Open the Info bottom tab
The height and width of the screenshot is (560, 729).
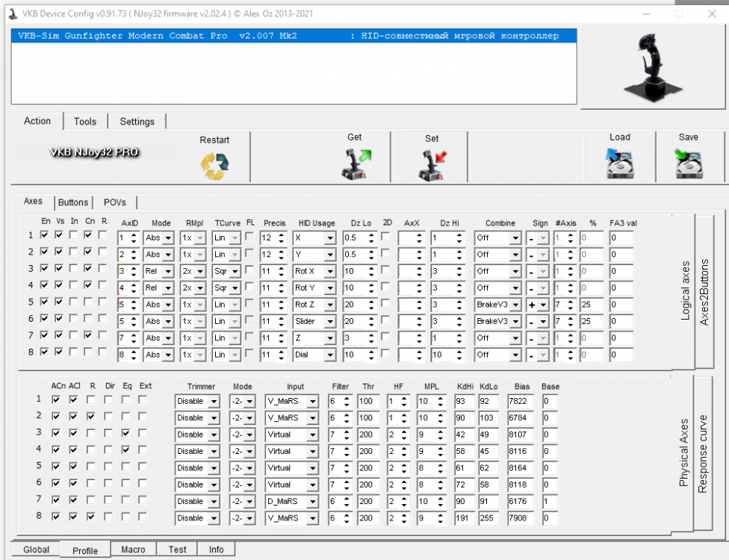216,550
